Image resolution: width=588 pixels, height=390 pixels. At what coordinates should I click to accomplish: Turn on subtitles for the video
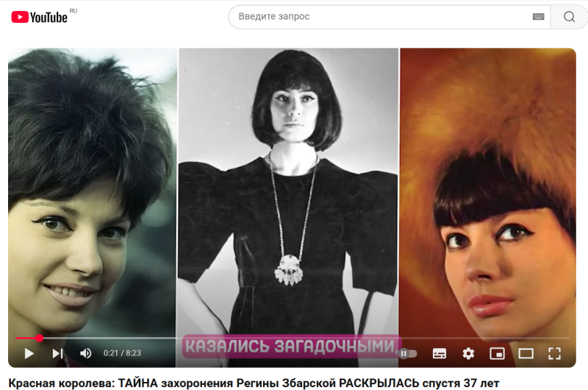pos(439,353)
